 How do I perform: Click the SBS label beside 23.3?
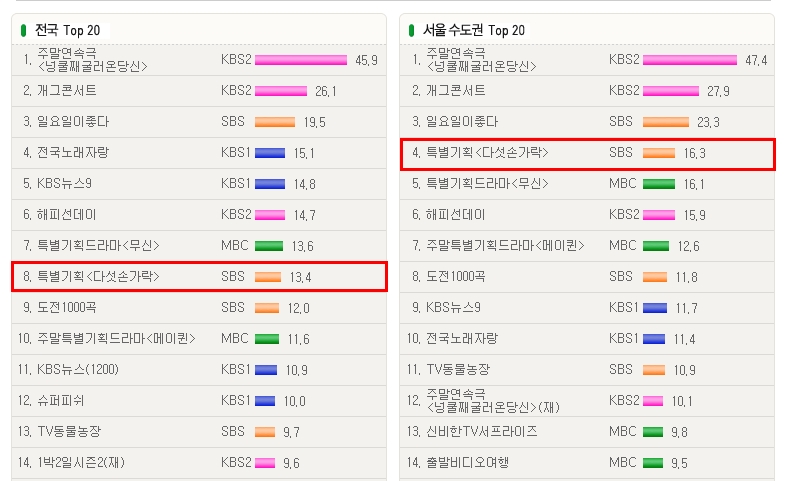620,122
